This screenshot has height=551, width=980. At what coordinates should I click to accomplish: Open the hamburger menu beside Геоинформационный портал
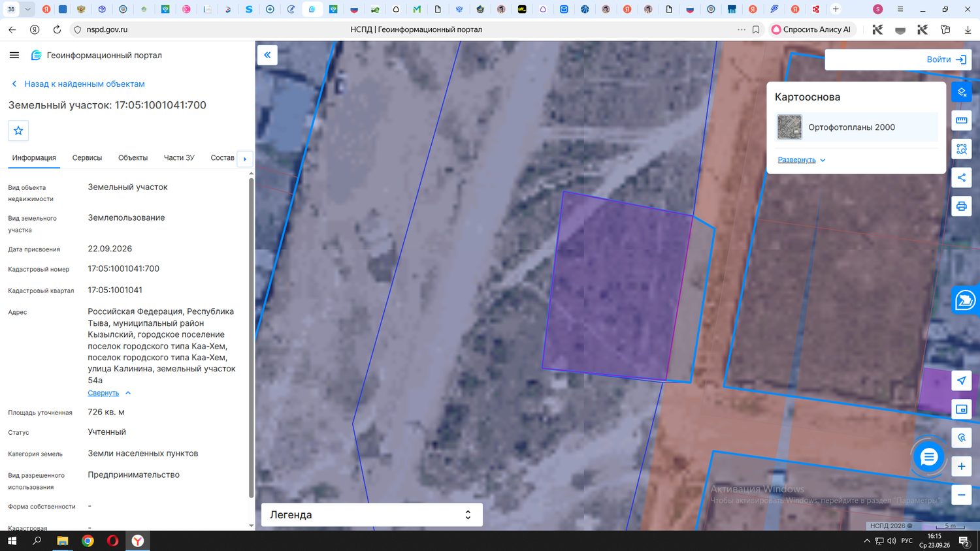(14, 55)
